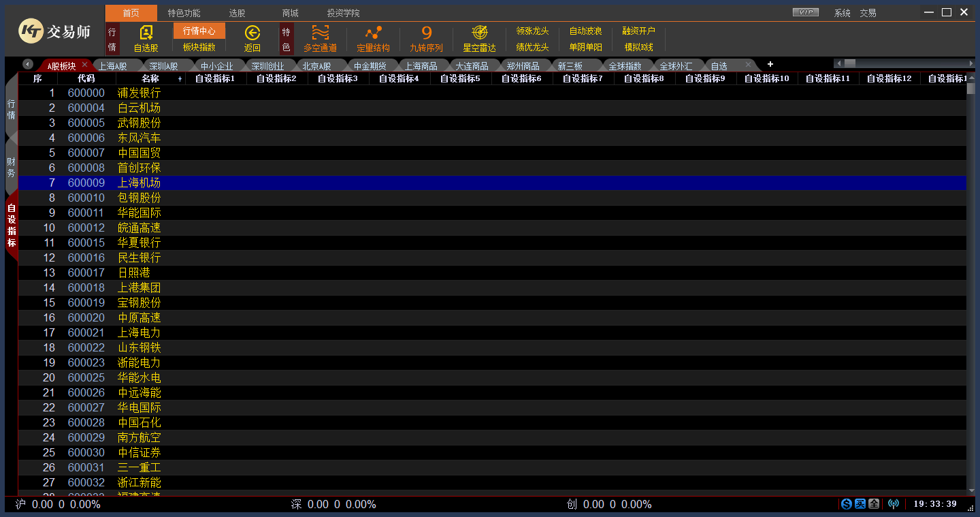Open the 选股 ribbon tab

coord(237,13)
